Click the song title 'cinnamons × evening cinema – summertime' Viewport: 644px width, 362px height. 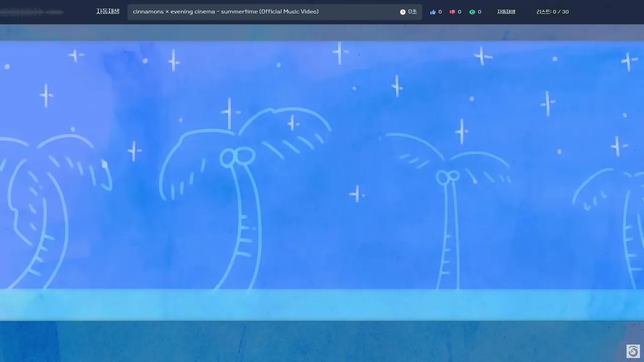195,12
